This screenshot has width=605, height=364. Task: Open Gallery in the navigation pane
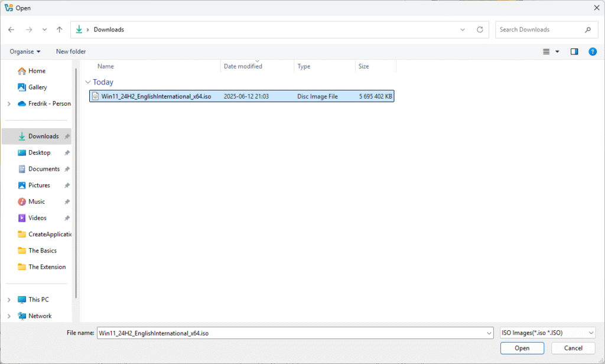[37, 87]
